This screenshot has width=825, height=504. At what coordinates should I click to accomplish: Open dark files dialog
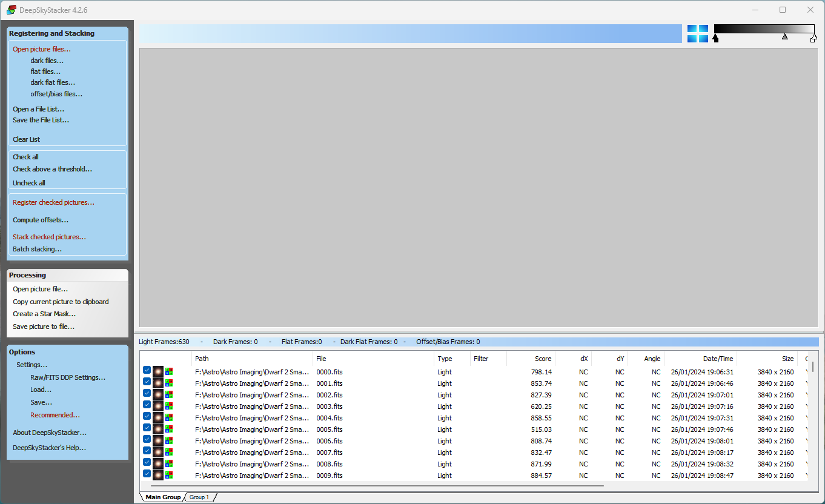point(47,61)
